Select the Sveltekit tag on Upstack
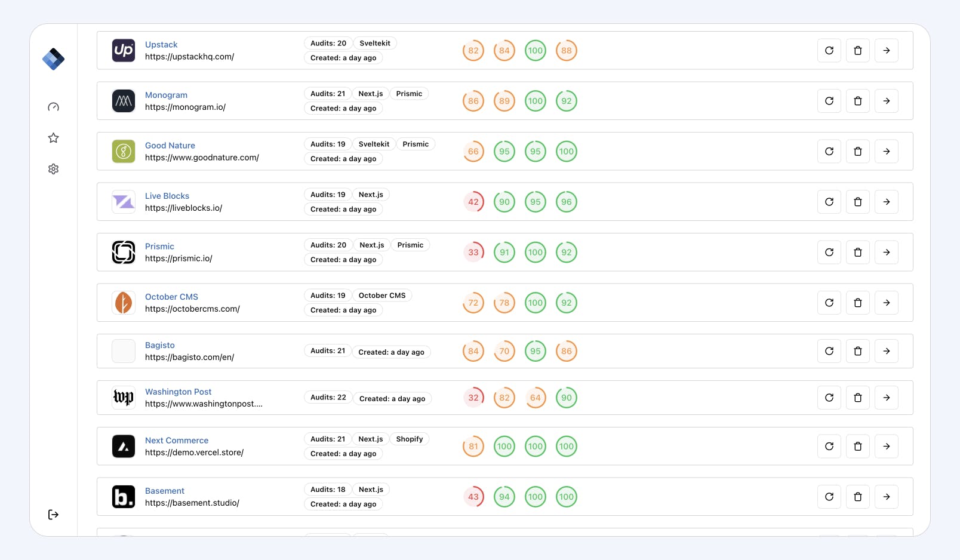The width and height of the screenshot is (960, 560). pos(375,43)
